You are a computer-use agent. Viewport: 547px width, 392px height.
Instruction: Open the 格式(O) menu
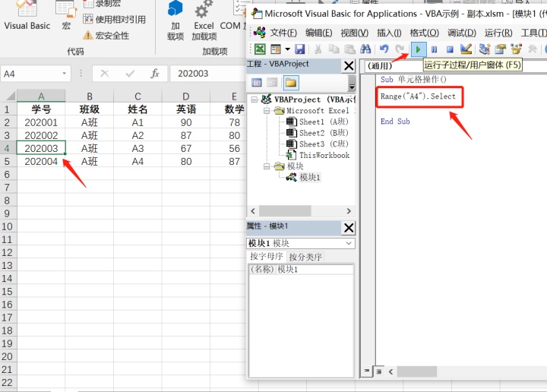pyautogui.click(x=424, y=33)
